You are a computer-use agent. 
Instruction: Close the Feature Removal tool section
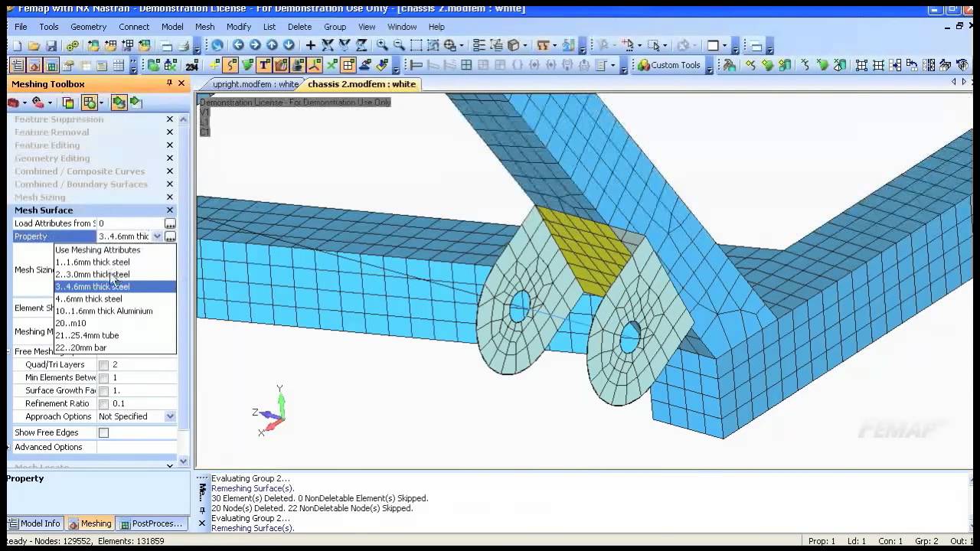(170, 132)
